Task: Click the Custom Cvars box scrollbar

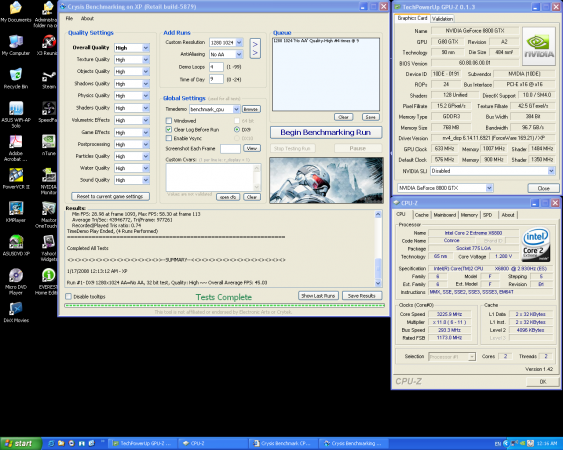Action: [x=256, y=177]
